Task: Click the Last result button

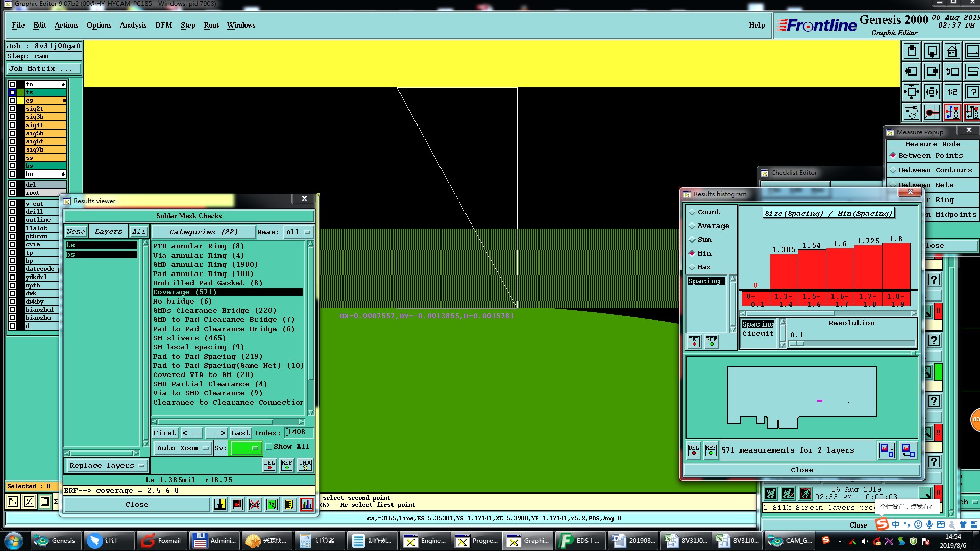Action: point(240,433)
